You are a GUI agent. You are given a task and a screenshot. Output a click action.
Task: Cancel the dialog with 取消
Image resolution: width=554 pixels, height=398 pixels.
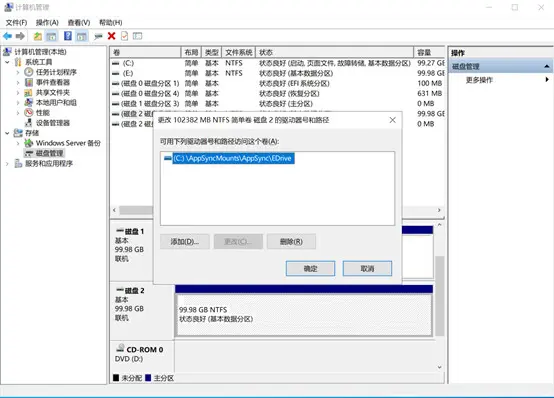[x=367, y=269]
